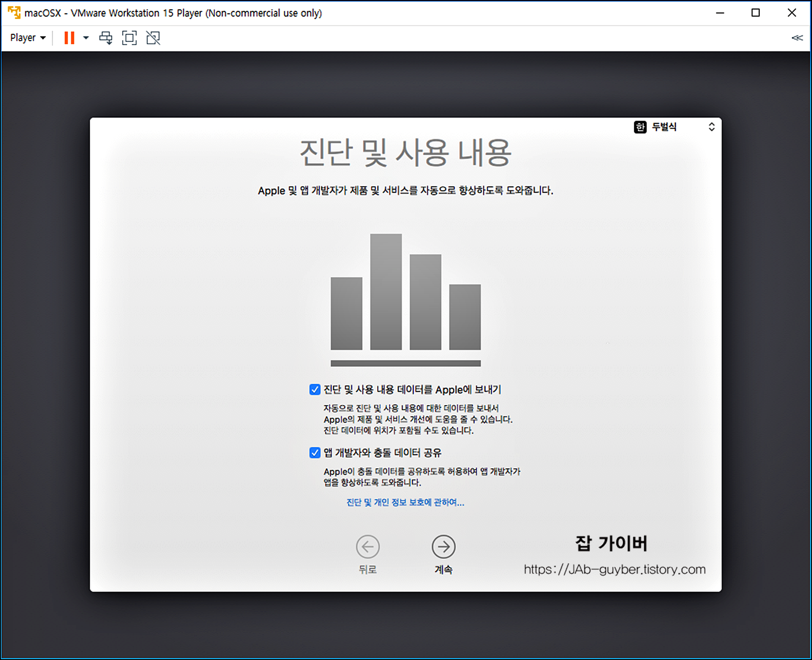Minimize the VMware Player window
The image size is (812, 660).
click(720, 13)
